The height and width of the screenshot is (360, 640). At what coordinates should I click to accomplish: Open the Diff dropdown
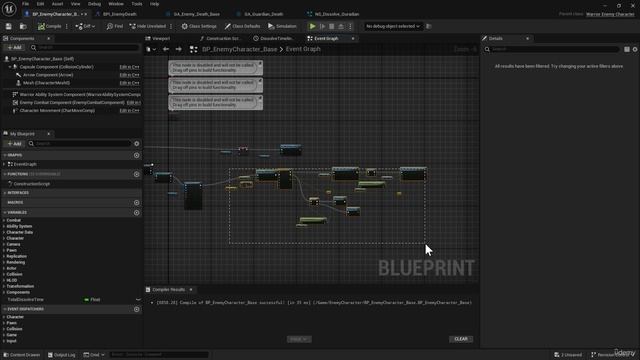pos(85,26)
